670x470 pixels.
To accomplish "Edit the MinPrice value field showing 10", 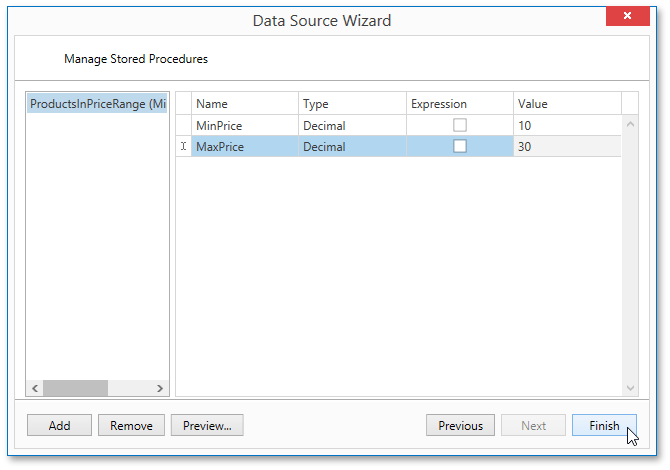I will (x=566, y=125).
